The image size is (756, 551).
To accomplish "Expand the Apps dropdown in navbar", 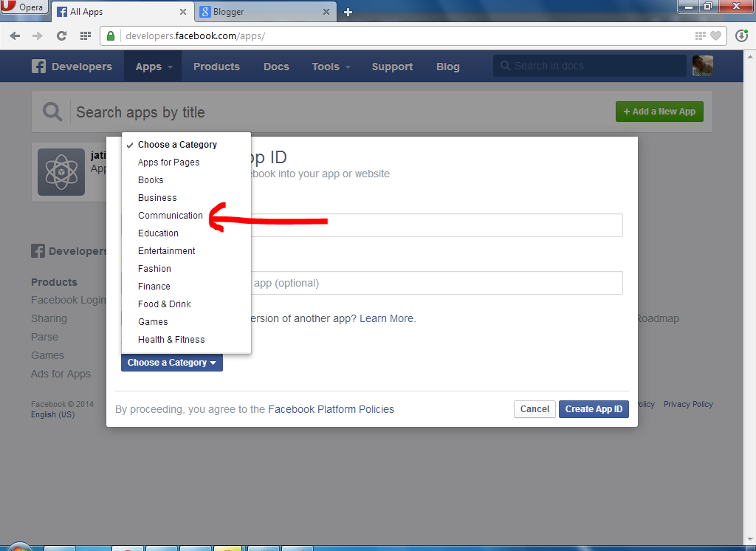I will (154, 66).
